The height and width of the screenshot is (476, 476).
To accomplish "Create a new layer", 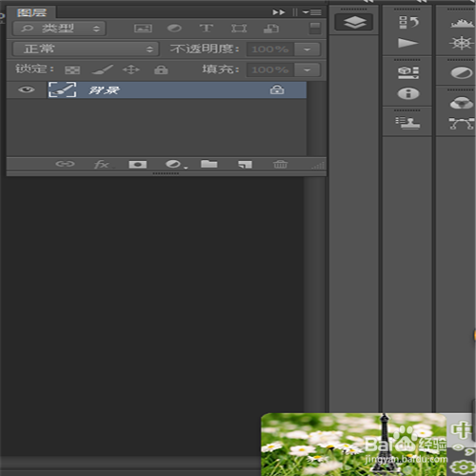I will click(x=245, y=165).
